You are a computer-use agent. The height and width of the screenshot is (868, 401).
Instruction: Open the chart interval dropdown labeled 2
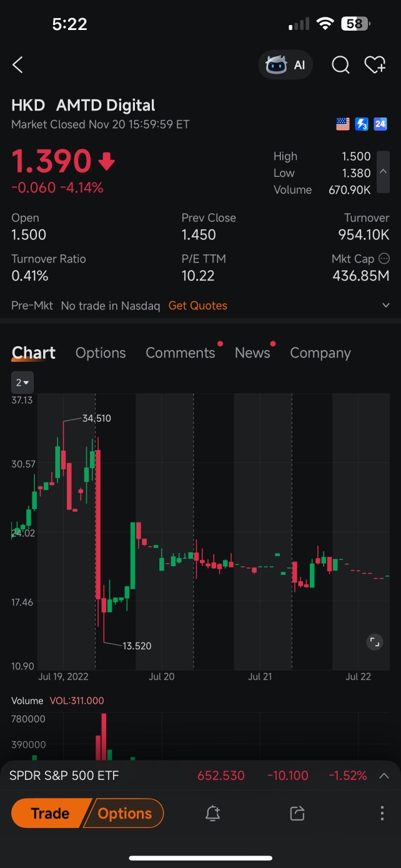coord(23,382)
